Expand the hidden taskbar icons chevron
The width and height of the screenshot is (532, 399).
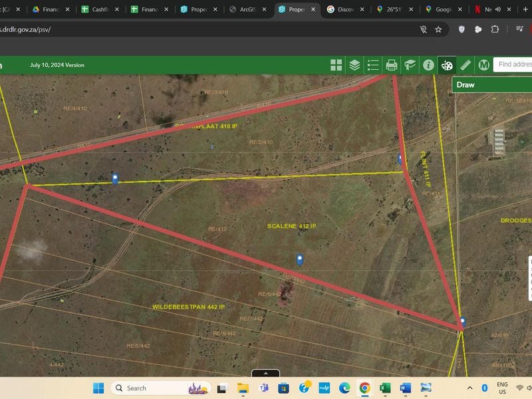pos(468,387)
